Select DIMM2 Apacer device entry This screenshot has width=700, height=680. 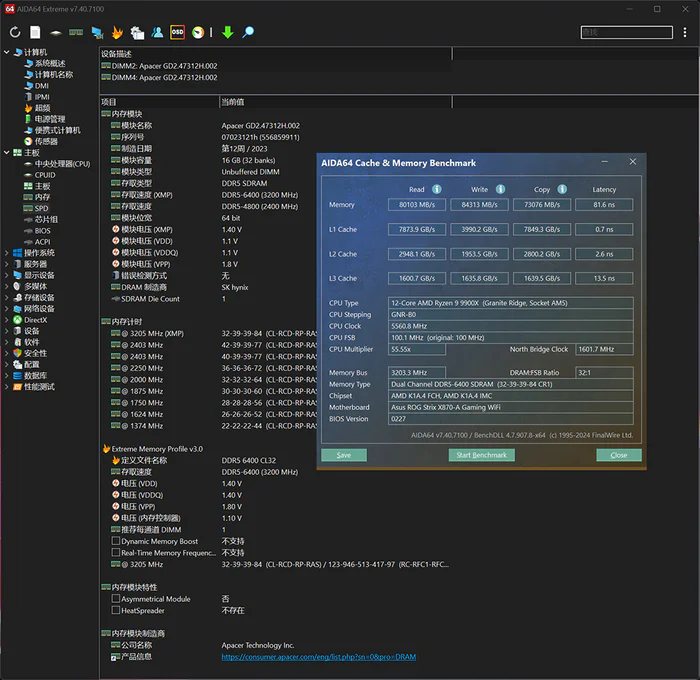[x=160, y=66]
